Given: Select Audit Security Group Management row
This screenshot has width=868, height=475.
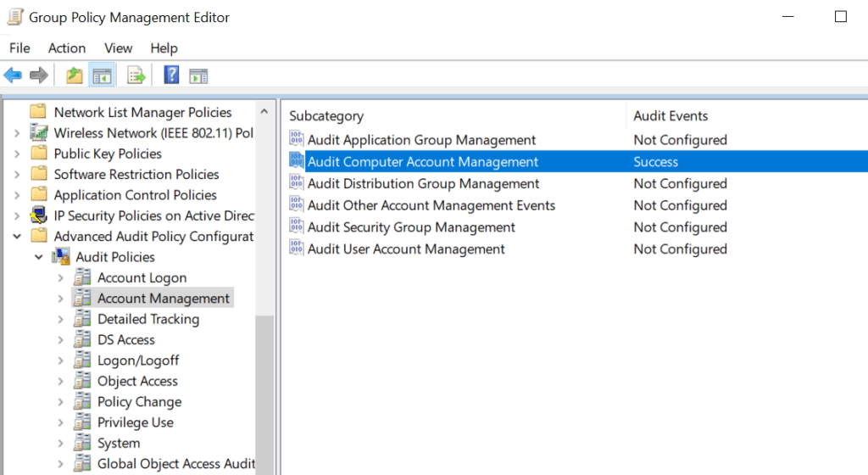Looking at the screenshot, I should [x=411, y=227].
